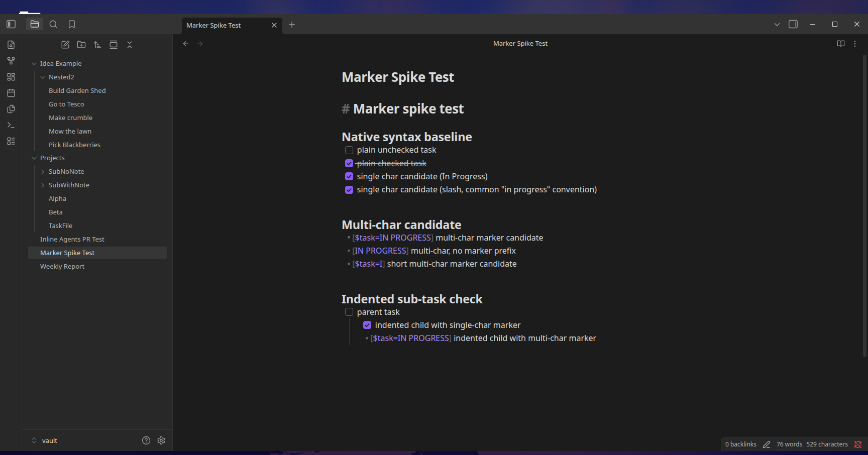Open daily note calendar ribbon icon
Viewport: 868px width, 455px height.
11,93
